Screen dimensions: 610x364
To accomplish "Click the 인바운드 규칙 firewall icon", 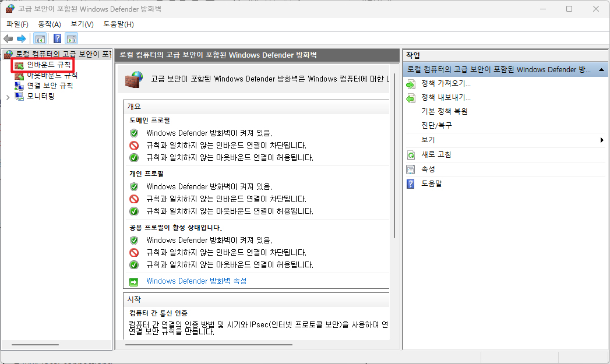I will [x=19, y=65].
